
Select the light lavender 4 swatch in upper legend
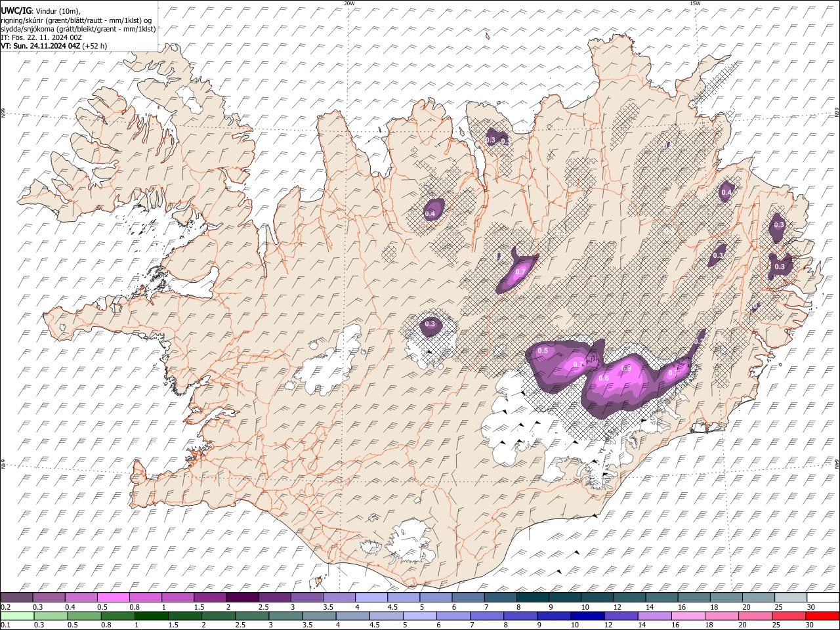point(371,598)
